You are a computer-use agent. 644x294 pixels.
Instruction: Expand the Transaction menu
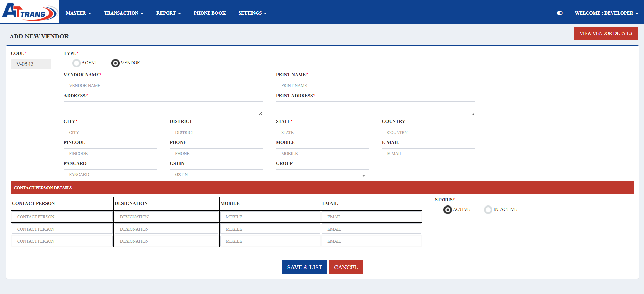pyautogui.click(x=124, y=13)
